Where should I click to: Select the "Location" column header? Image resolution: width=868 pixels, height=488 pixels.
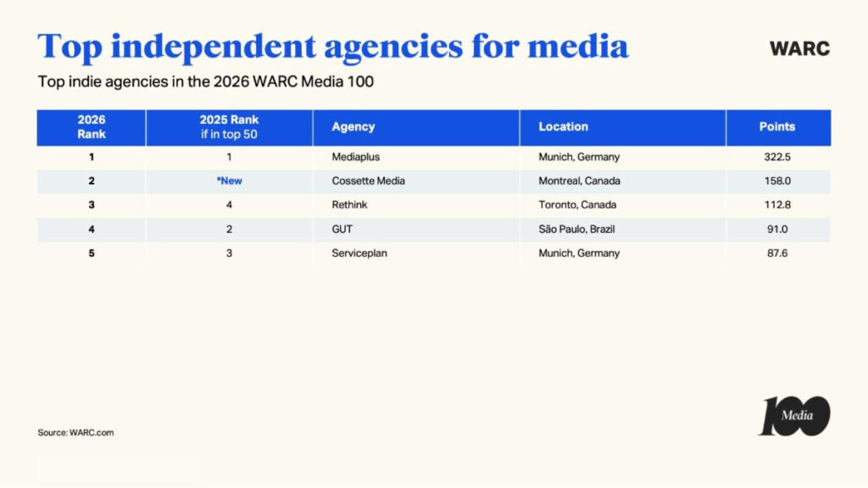point(562,126)
